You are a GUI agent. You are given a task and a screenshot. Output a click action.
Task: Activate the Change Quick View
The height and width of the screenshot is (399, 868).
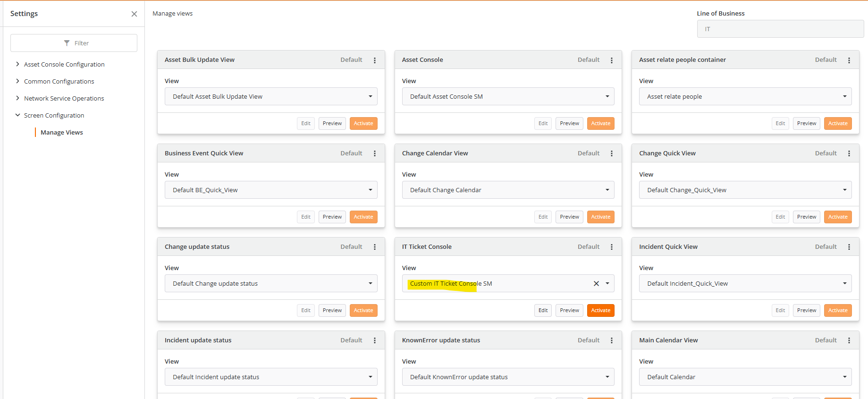838,217
